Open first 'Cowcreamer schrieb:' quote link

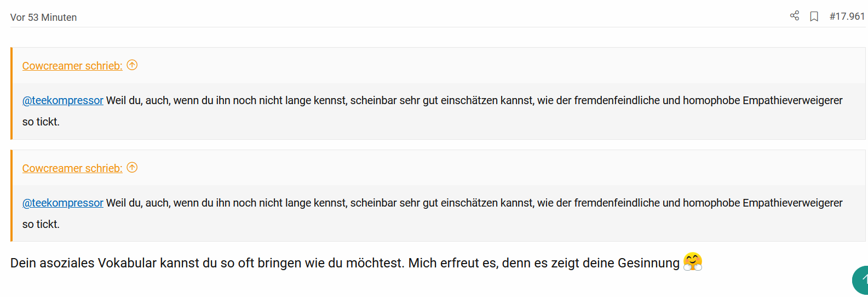pos(72,66)
